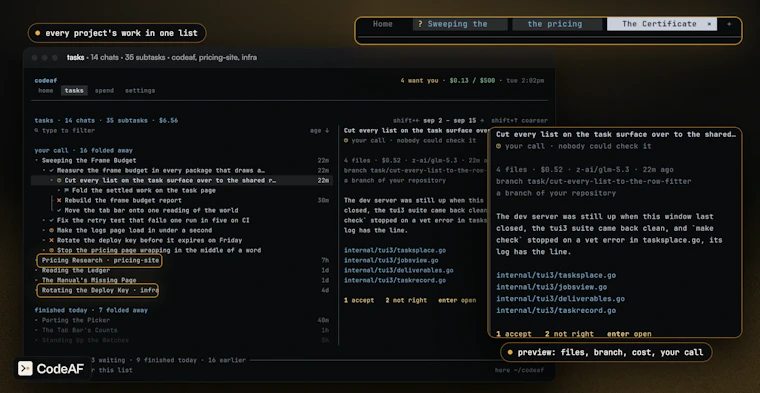Click the red X icon on Rotate the deploy key

[51, 240]
